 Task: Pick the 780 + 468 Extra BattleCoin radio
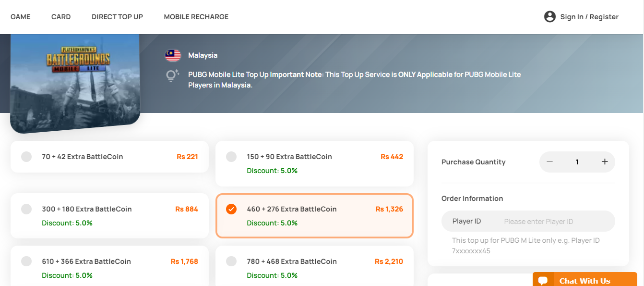[x=231, y=261]
